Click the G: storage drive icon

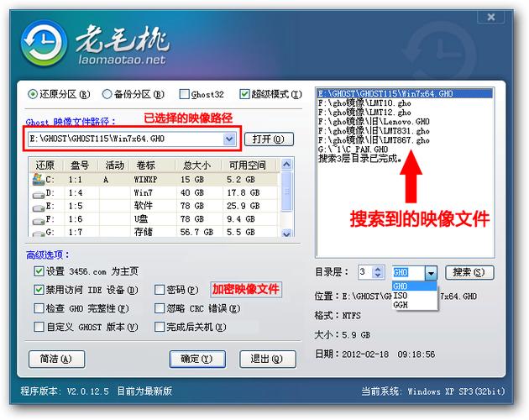click(x=39, y=232)
